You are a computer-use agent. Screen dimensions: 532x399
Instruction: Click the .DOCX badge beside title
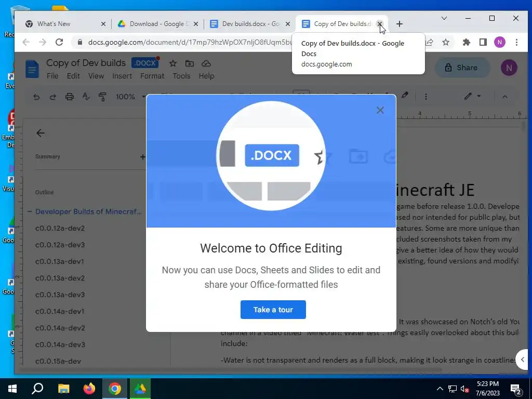point(145,63)
